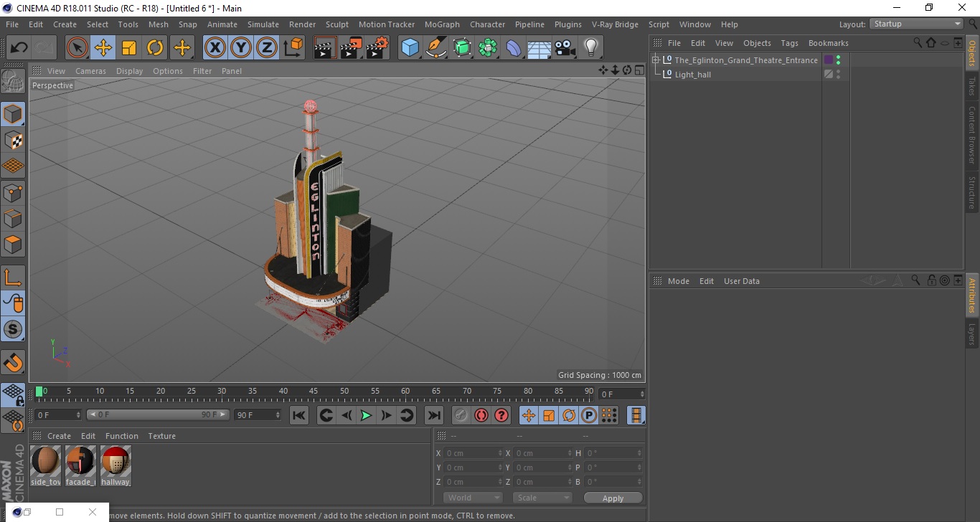Open the Simulate menu
Screen dimensions: 980x522
point(263,24)
